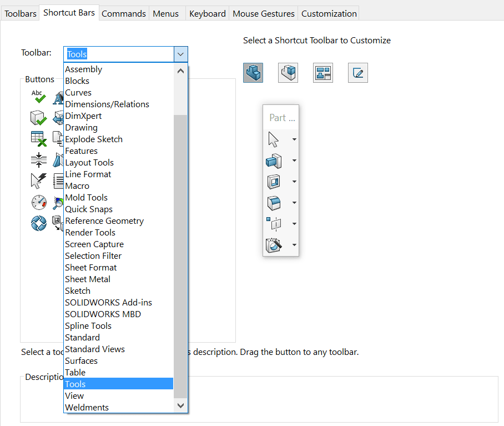Viewport: 504px width, 426px height.
Task: Click the Mirror tool in shortcut bar
Action: (x=274, y=224)
